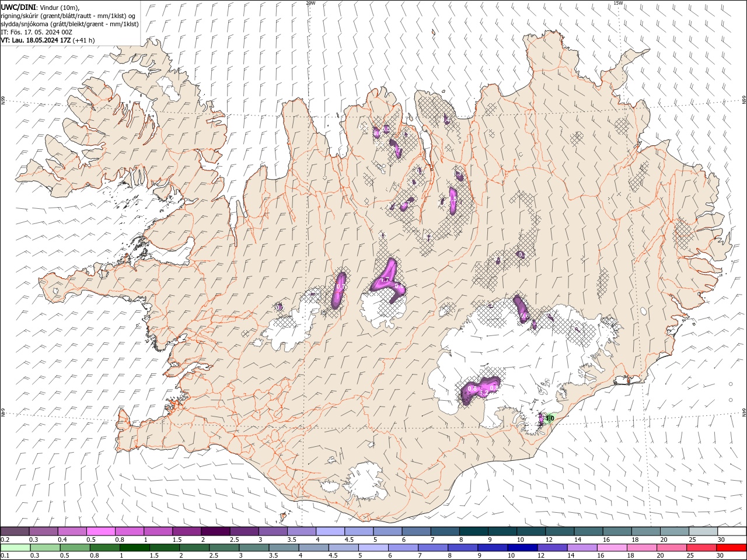Click the '(+41 h)' forecast offset text
747x560 pixels.
tap(84, 40)
